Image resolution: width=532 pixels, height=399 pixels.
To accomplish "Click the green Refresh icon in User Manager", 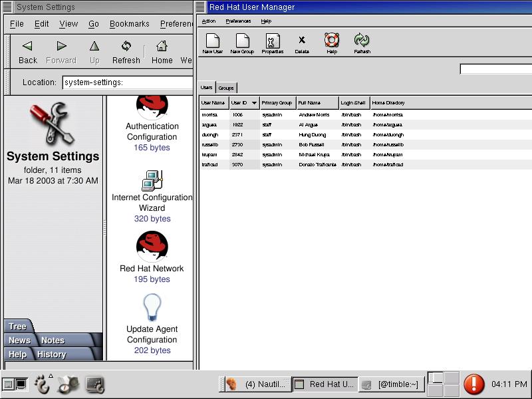I will [362, 43].
